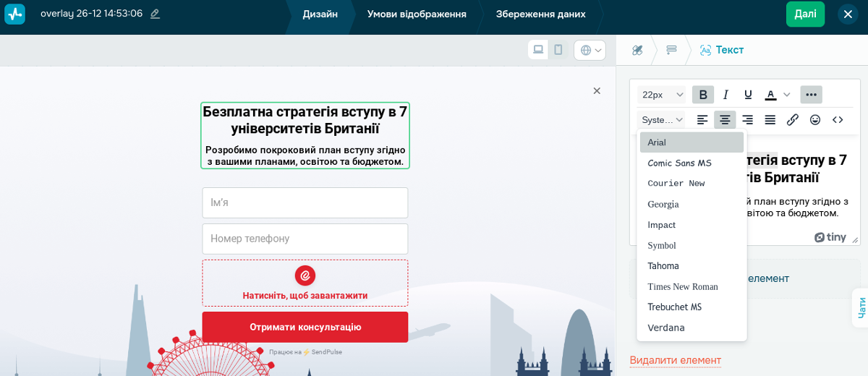Choose Arial font from list
The width and height of the screenshot is (868, 376).
click(x=692, y=142)
